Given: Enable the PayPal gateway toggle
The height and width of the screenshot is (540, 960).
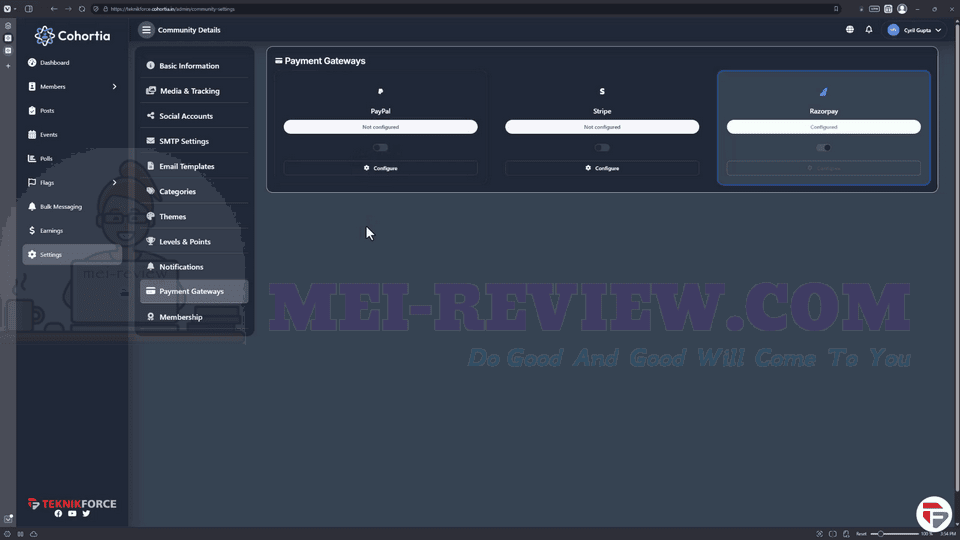Looking at the screenshot, I should [380, 148].
